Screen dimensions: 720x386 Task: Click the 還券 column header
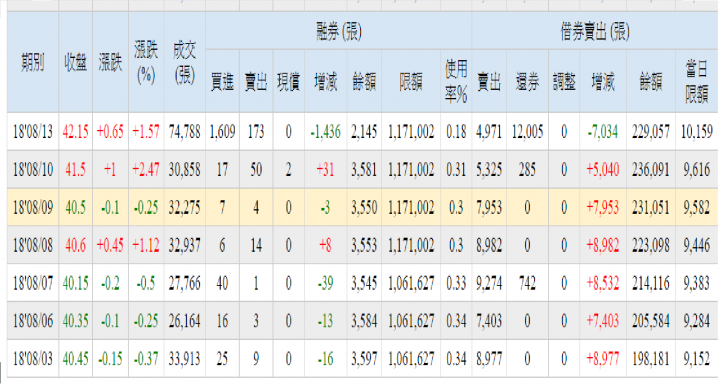tap(527, 82)
